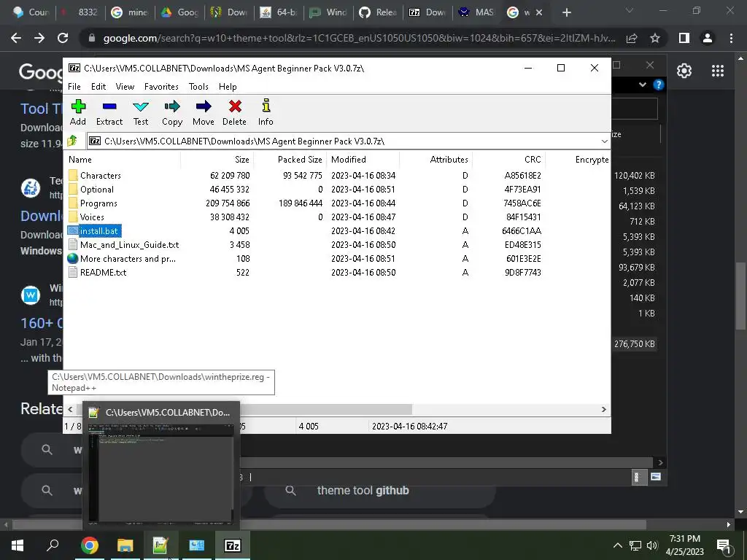Open the File menu in 7-Zip
The height and width of the screenshot is (560, 747).
74,87
